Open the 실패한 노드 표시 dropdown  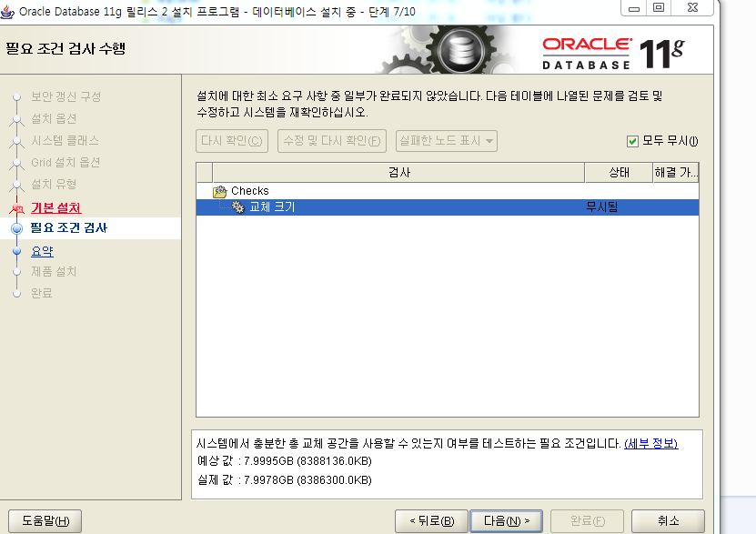[x=447, y=141]
